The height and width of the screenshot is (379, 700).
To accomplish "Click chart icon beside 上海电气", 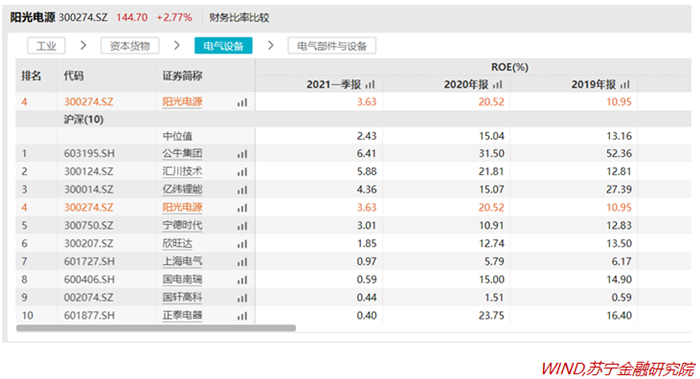I will pyautogui.click(x=242, y=262).
